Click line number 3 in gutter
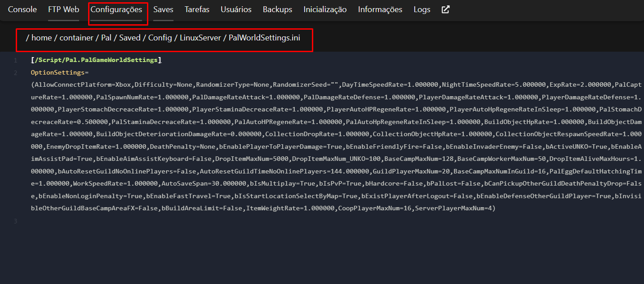The height and width of the screenshot is (284, 644). pyautogui.click(x=15, y=221)
